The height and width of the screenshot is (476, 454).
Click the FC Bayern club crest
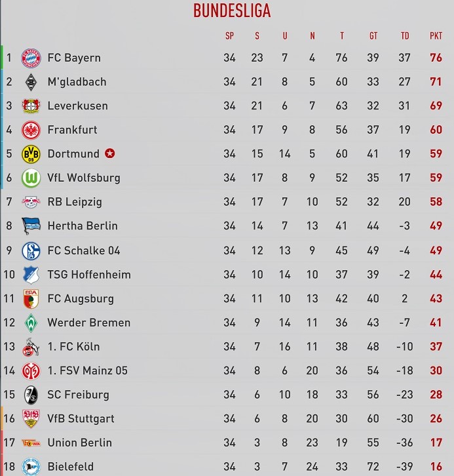click(x=31, y=58)
